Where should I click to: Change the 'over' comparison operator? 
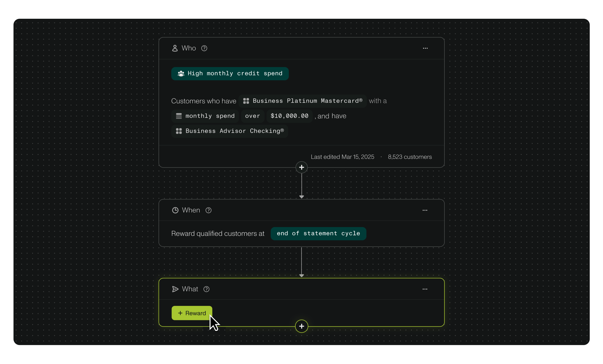[x=252, y=116]
